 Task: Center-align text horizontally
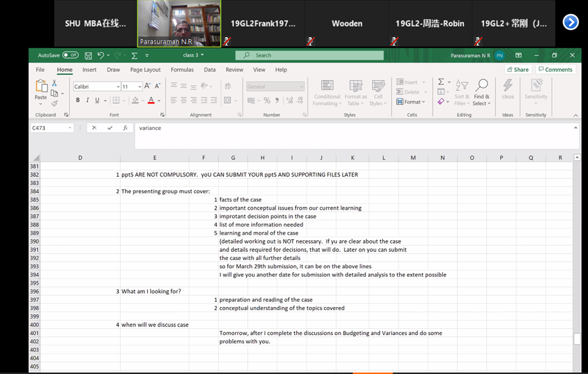[184, 100]
